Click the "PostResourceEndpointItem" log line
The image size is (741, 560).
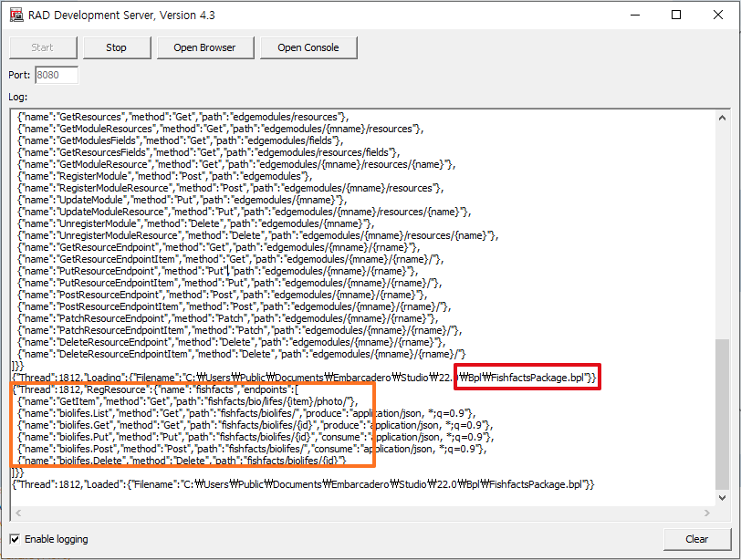coord(235,306)
